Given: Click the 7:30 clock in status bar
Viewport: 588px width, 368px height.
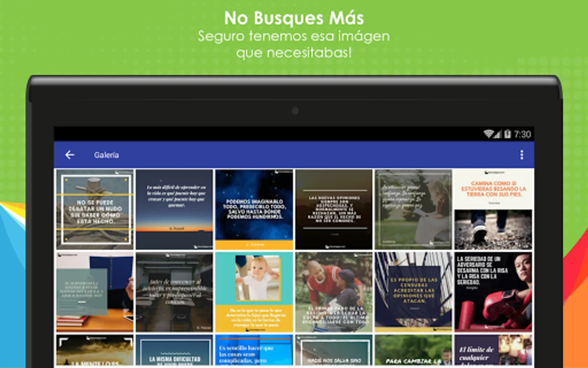Looking at the screenshot, I should pyautogui.click(x=522, y=134).
